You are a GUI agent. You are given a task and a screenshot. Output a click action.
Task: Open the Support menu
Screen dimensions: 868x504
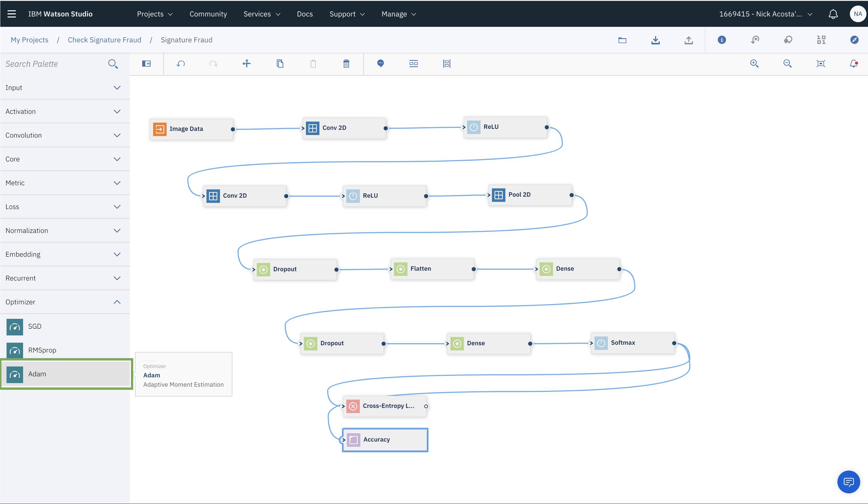(347, 14)
